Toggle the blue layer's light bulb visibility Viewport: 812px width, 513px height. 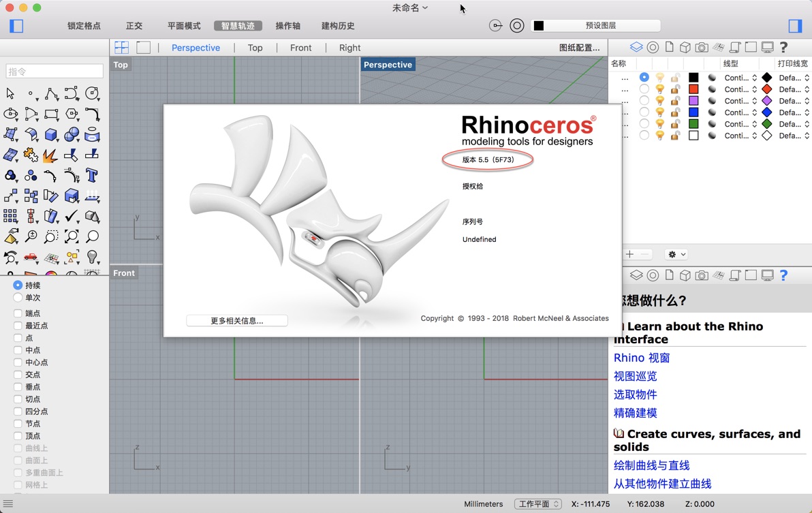[659, 112]
